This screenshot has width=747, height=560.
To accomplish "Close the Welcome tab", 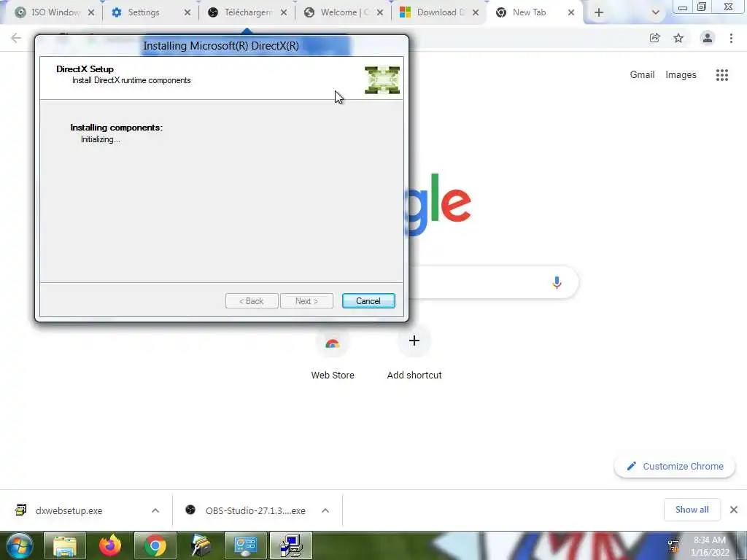I will (379, 13).
